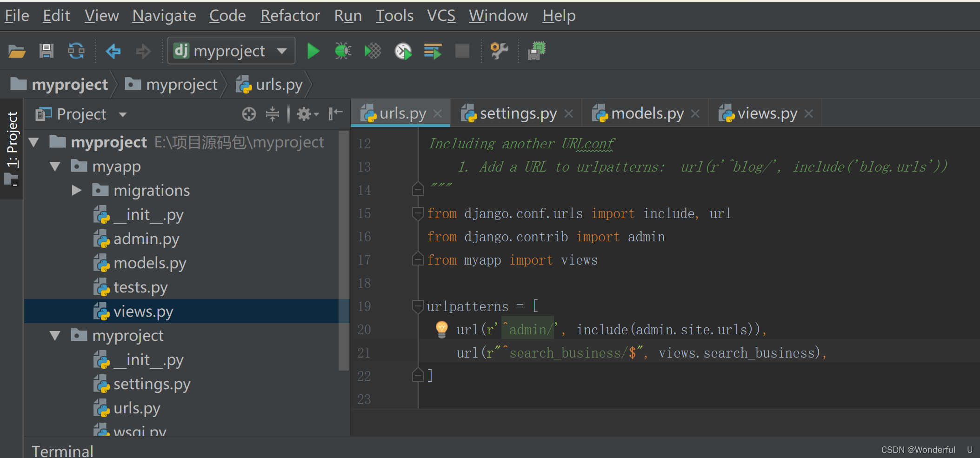This screenshot has width=980, height=458.
Task: Click the Project tree vertical scrollbar
Action: [x=343, y=250]
